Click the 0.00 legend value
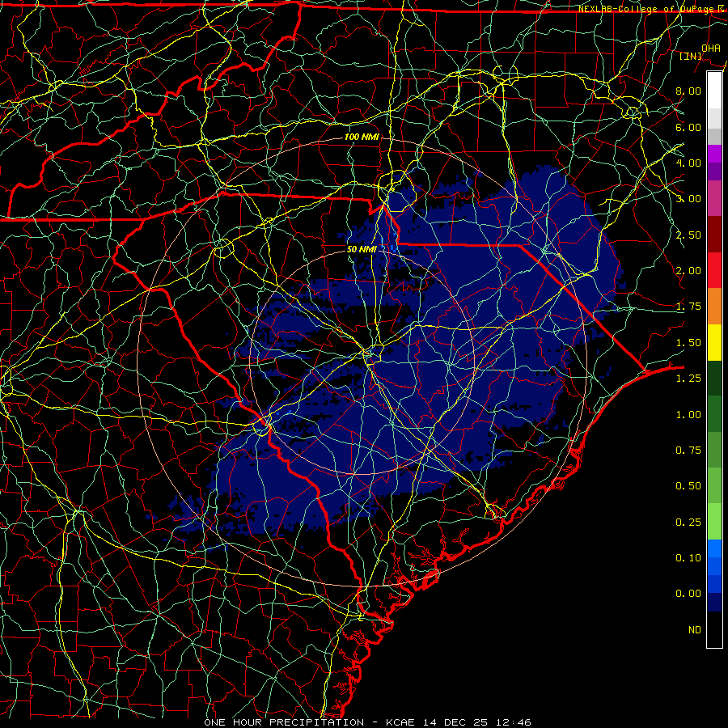This screenshot has height=728, width=728. pos(688,594)
